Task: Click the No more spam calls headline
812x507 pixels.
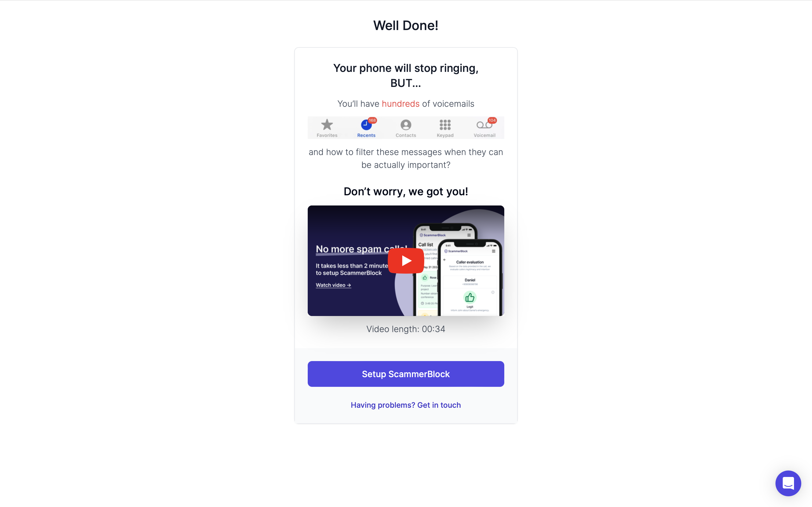Action: coord(361,249)
